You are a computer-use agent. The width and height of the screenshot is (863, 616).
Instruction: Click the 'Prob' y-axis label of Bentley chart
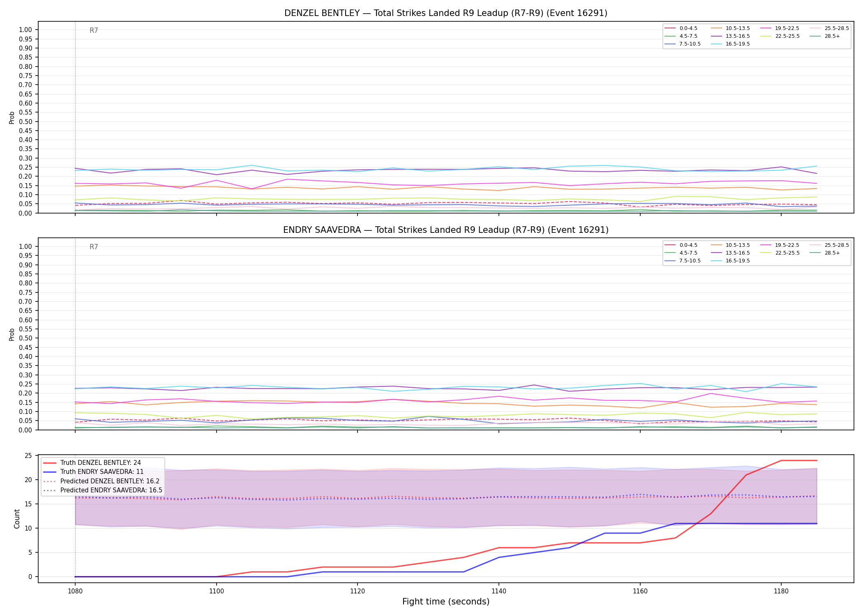click(x=12, y=117)
